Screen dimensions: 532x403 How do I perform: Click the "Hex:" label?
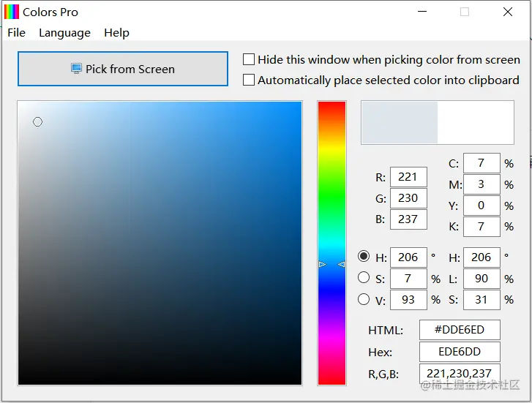click(380, 352)
